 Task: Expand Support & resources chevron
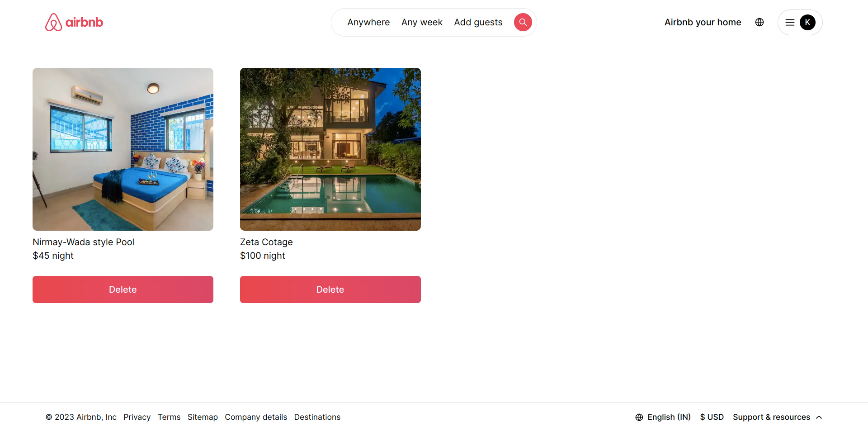click(x=819, y=417)
